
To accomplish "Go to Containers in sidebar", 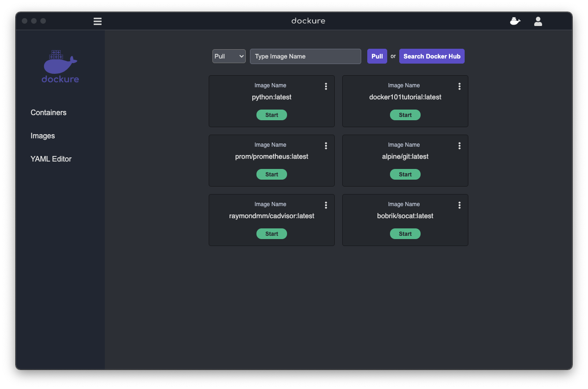I will pyautogui.click(x=49, y=113).
